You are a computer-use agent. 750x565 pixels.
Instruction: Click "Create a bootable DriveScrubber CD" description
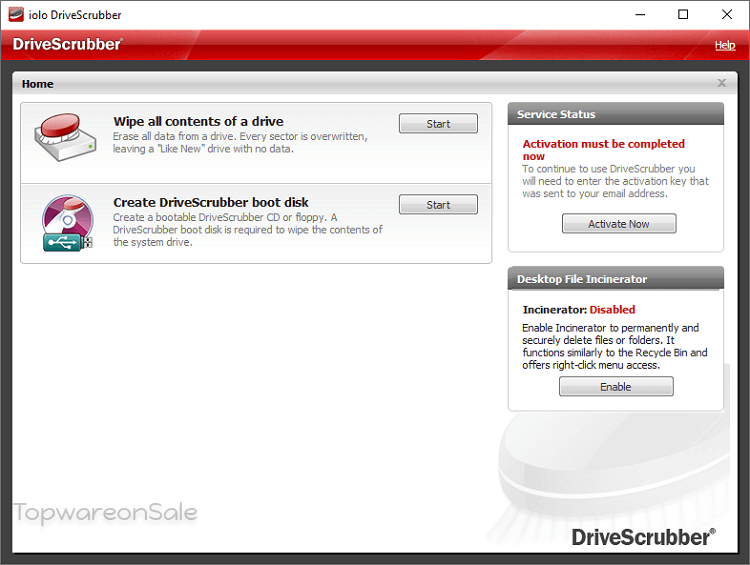point(248,230)
